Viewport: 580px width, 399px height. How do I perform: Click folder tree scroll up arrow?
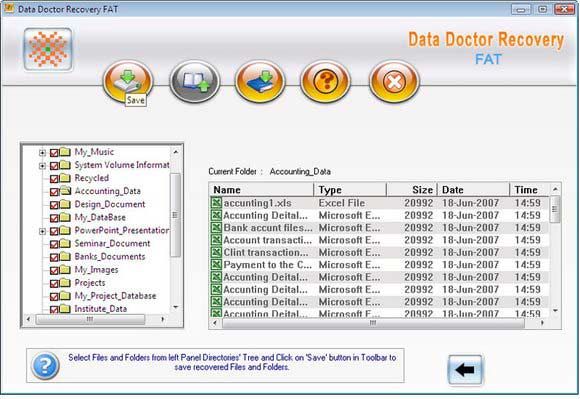coord(176,152)
